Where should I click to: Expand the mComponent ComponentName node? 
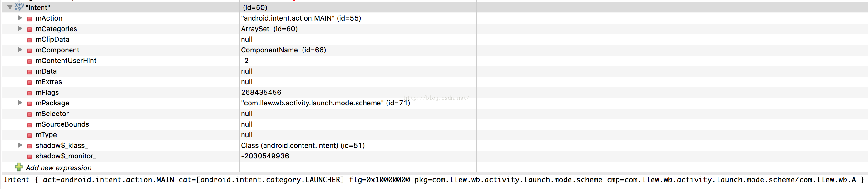(x=20, y=50)
